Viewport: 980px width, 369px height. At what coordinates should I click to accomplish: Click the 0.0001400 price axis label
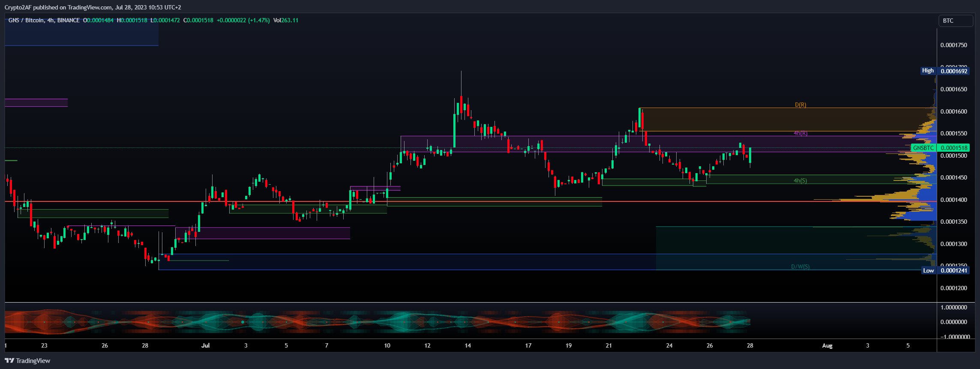[953, 200]
